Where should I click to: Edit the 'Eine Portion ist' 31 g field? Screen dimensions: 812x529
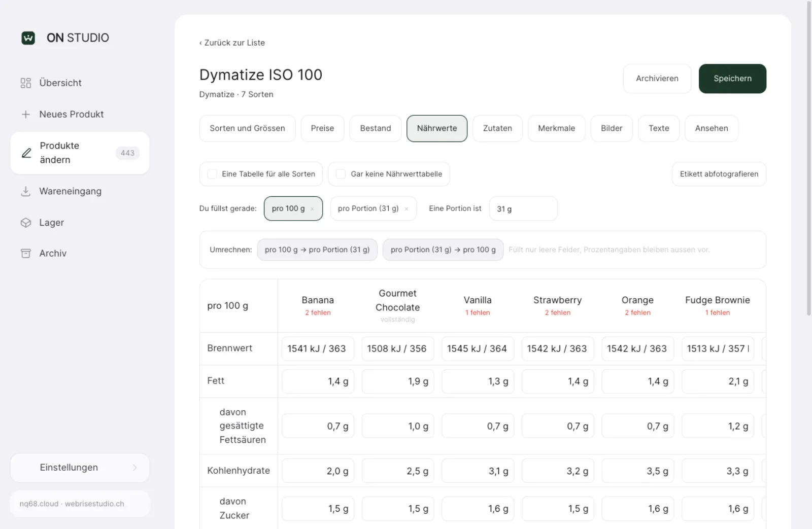tap(523, 208)
